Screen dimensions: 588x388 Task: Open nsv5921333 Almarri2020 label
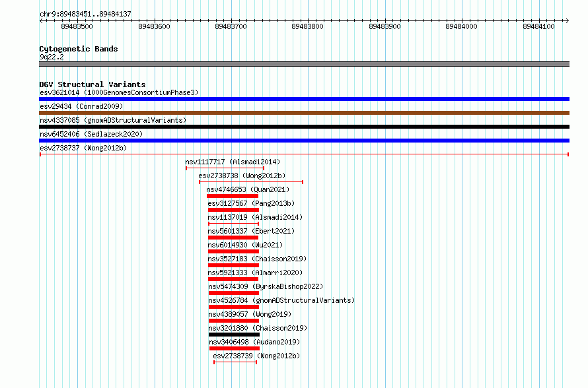coord(255,273)
